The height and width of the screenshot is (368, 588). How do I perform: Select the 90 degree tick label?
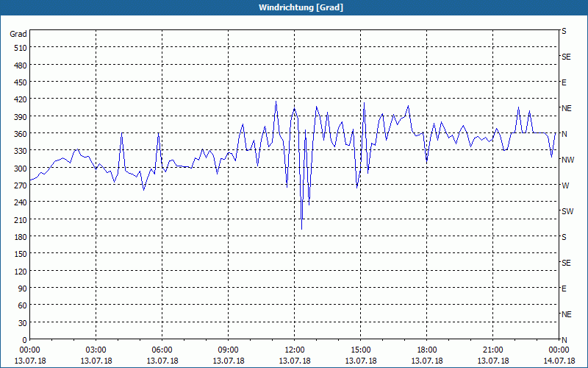[x=23, y=289]
